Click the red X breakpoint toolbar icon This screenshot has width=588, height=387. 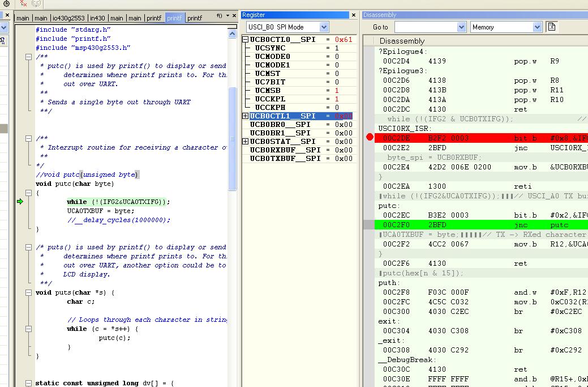(x=23, y=3)
